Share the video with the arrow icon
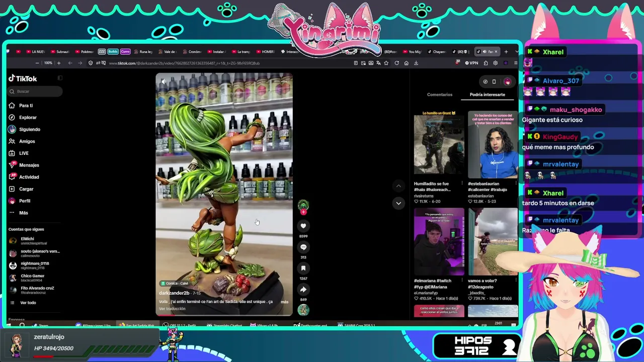The width and height of the screenshot is (644, 362). (x=303, y=289)
